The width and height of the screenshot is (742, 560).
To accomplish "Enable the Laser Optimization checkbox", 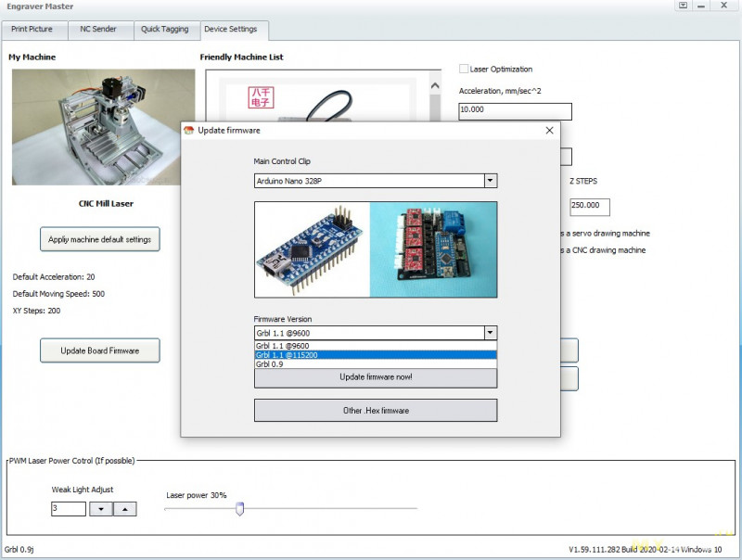I will (464, 69).
